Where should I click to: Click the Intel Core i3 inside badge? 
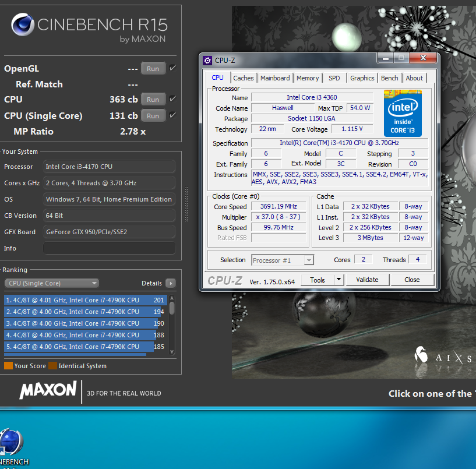403,113
